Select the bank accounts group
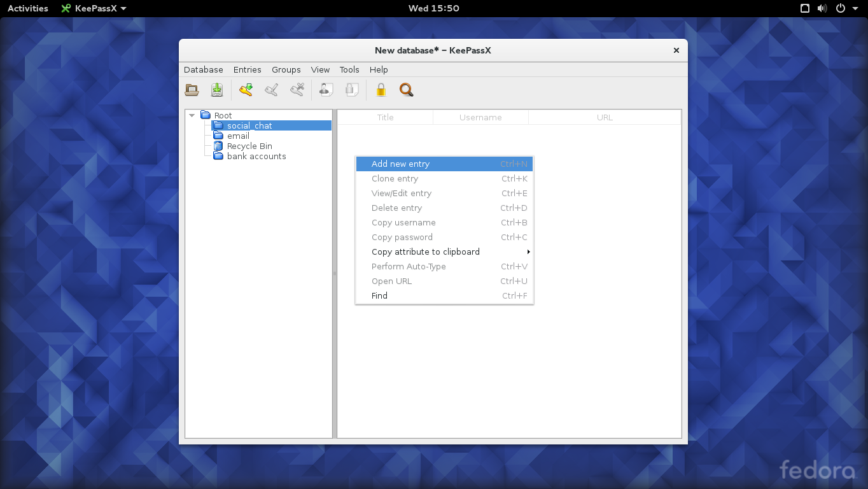This screenshot has height=489, width=868. 256,156
